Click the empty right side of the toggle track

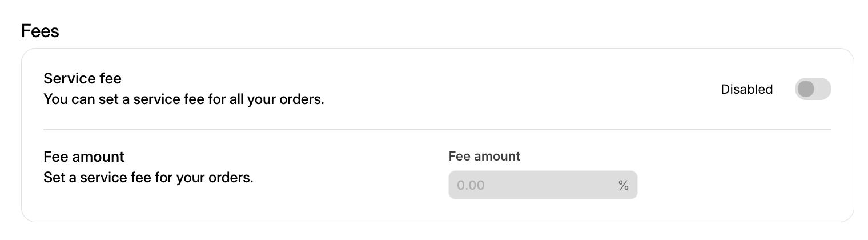822,89
